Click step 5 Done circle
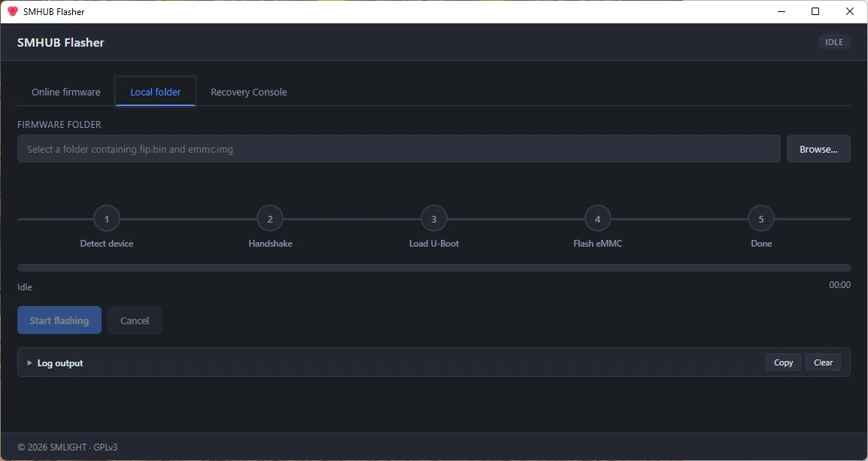This screenshot has width=868, height=461. coord(761,219)
